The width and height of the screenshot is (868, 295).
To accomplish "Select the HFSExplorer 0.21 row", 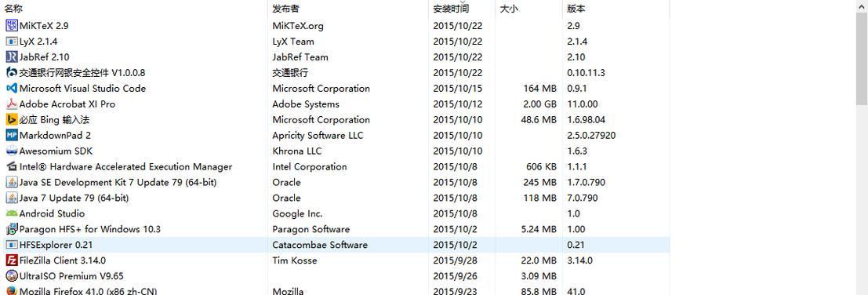I will tap(336, 245).
